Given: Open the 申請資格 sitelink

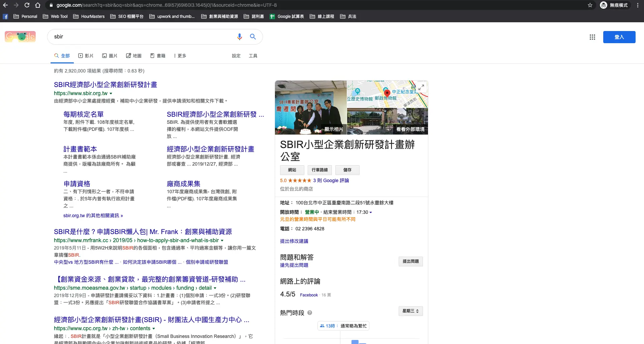Looking at the screenshot, I should tap(77, 184).
